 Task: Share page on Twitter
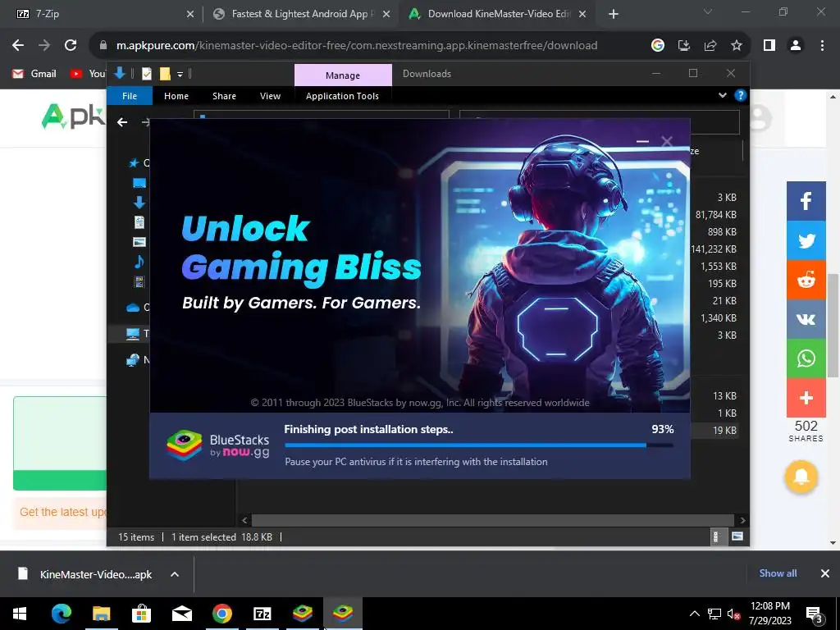tap(806, 240)
